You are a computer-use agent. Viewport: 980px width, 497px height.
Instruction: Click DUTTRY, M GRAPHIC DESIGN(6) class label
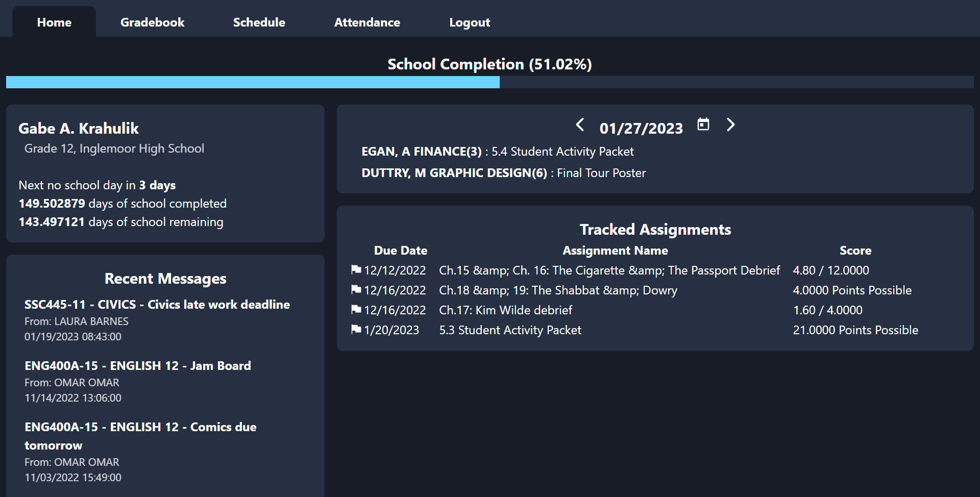coord(454,173)
